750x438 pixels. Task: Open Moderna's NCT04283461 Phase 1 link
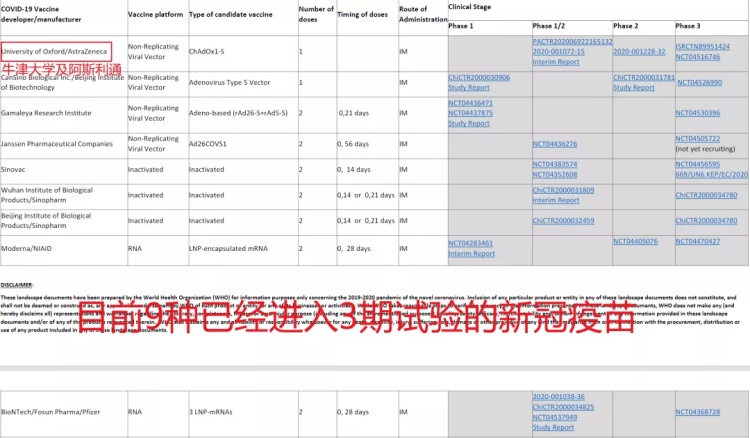click(470, 243)
